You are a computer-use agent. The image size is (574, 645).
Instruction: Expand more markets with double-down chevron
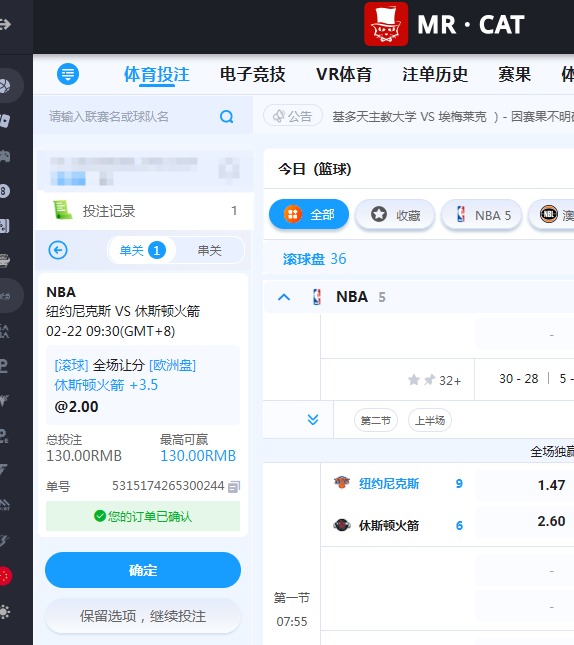point(313,420)
